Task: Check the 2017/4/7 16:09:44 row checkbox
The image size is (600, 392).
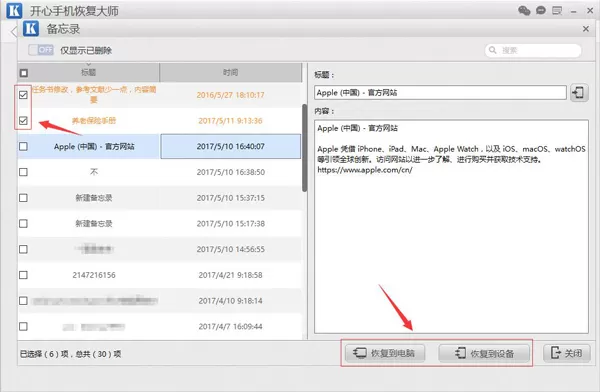Action: click(23, 326)
